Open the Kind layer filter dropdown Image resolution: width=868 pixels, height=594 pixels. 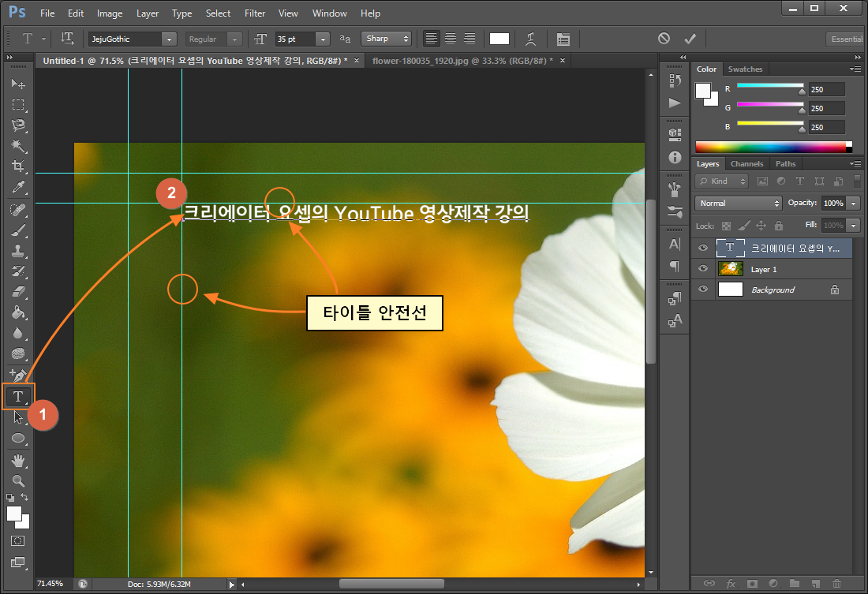[721, 181]
